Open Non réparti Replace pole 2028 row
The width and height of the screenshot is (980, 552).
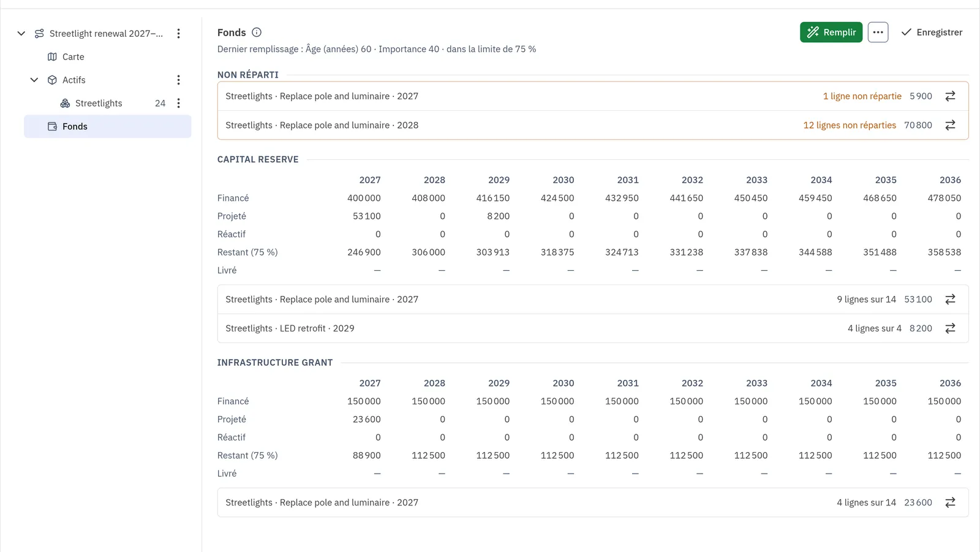(593, 125)
